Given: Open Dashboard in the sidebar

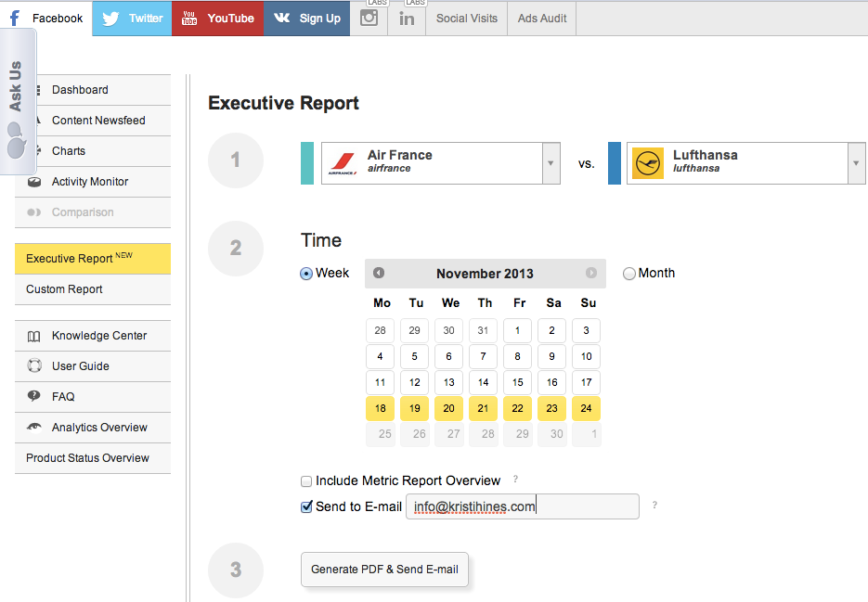Looking at the screenshot, I should click(x=93, y=90).
